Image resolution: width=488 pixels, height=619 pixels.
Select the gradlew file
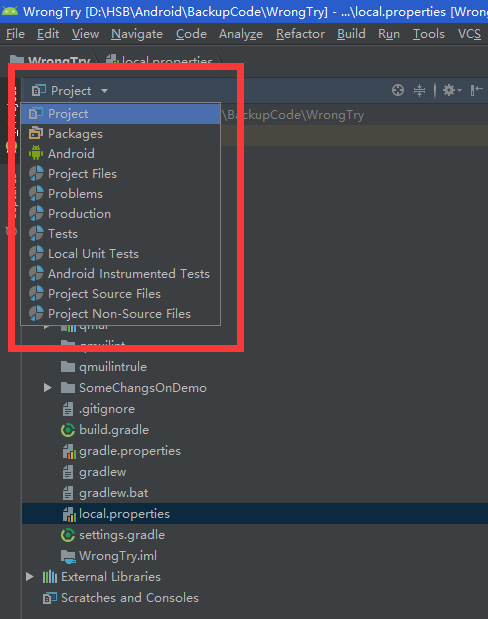point(103,472)
